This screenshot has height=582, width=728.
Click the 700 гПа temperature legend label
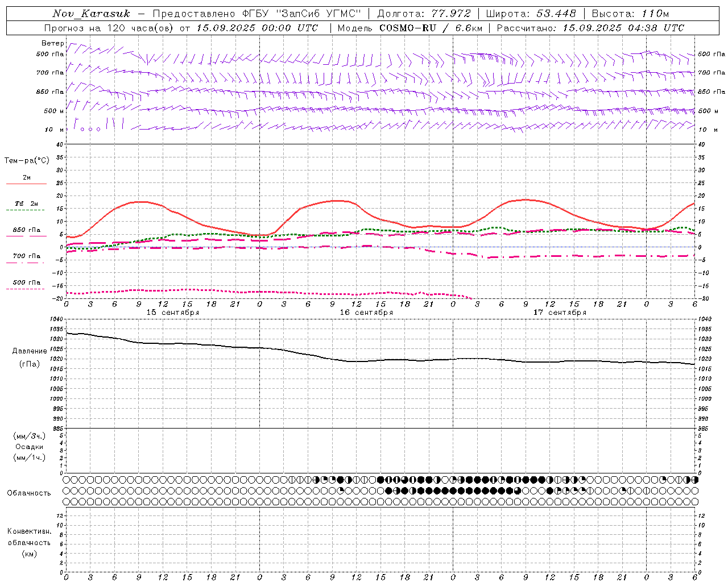click(x=27, y=256)
